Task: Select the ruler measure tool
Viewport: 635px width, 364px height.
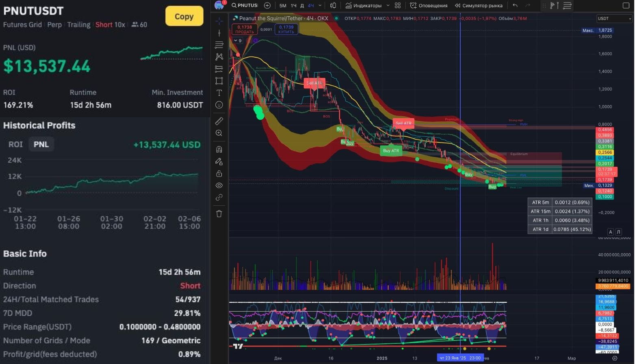Action: 219,121
